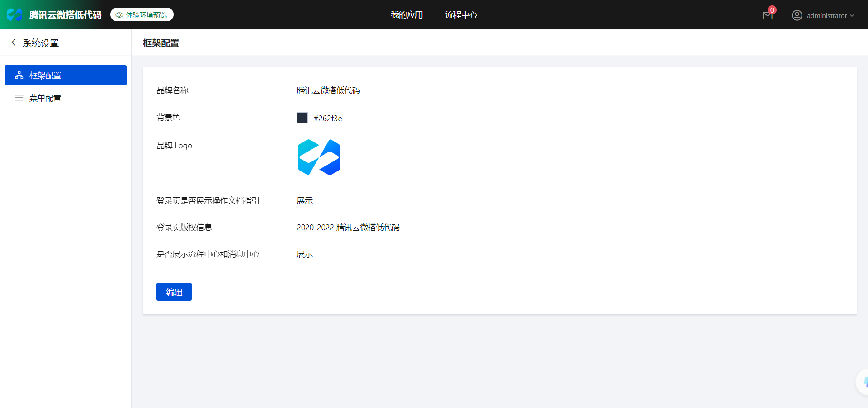Screen dimensions: 868x408
Task: Select 菜单配置 in the sidebar
Action: tap(66, 98)
